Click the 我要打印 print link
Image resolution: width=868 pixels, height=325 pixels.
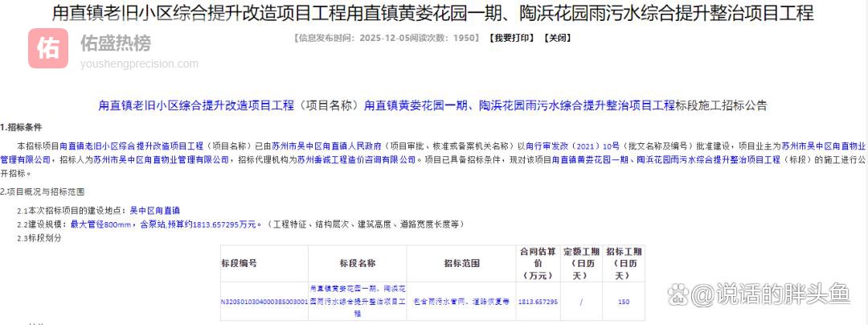[x=511, y=38]
